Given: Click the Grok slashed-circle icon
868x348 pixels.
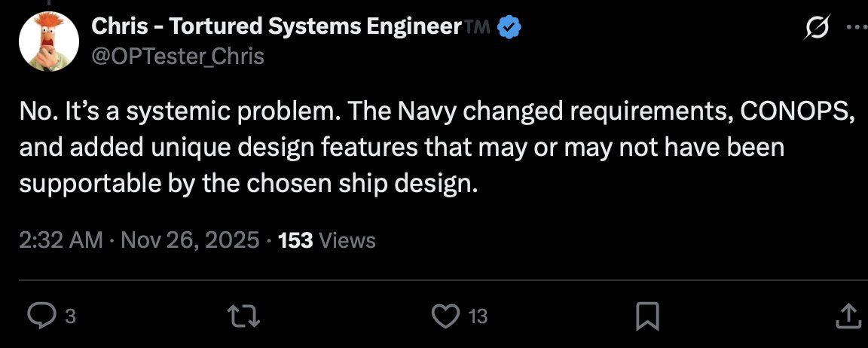Looking at the screenshot, I should click(818, 29).
